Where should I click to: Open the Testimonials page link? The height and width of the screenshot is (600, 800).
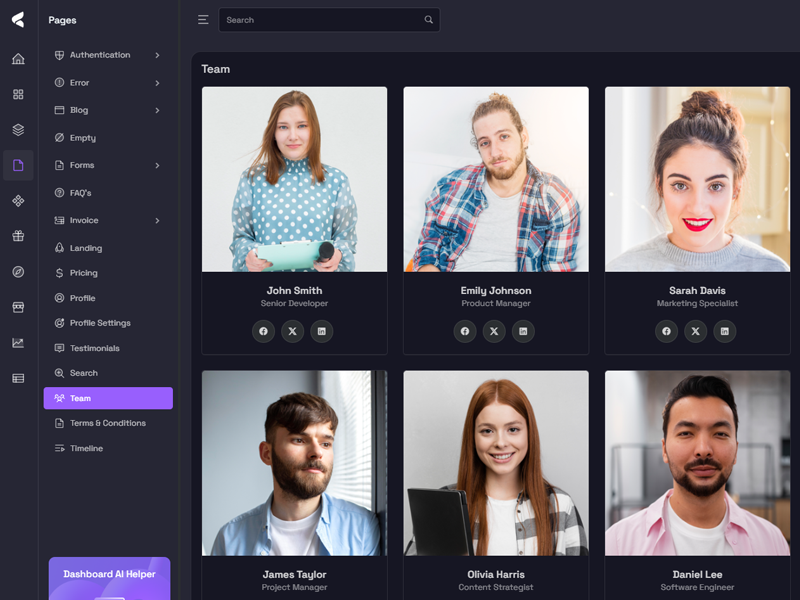pos(94,348)
